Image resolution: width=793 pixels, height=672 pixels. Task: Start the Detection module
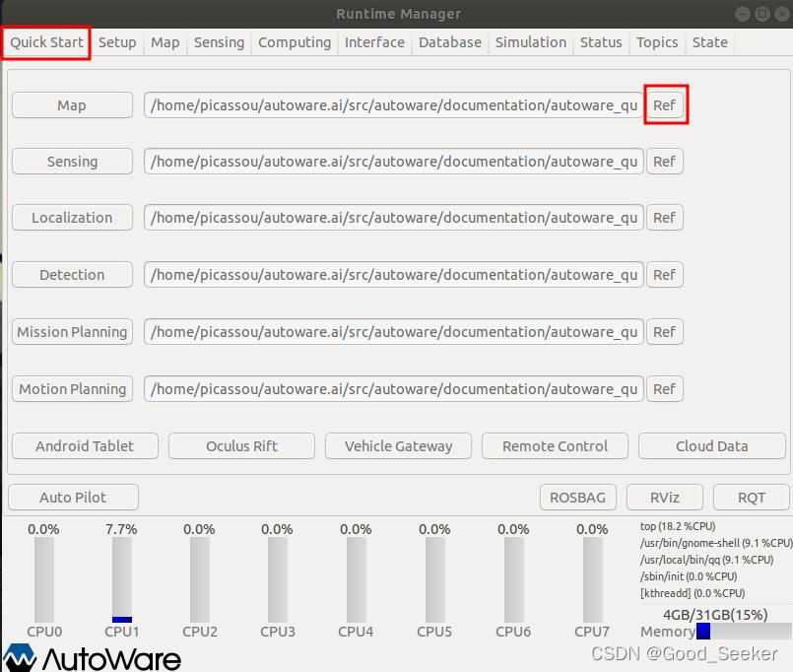(71, 275)
